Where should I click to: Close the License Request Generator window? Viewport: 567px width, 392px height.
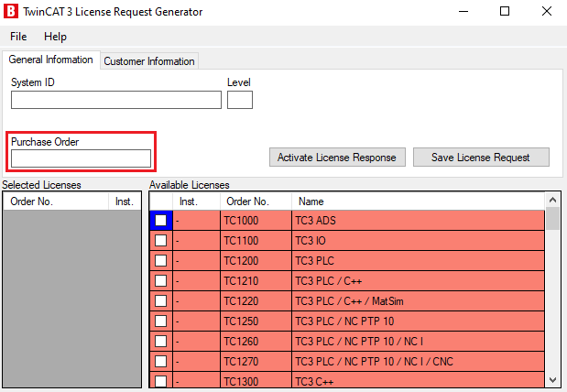tap(546, 11)
